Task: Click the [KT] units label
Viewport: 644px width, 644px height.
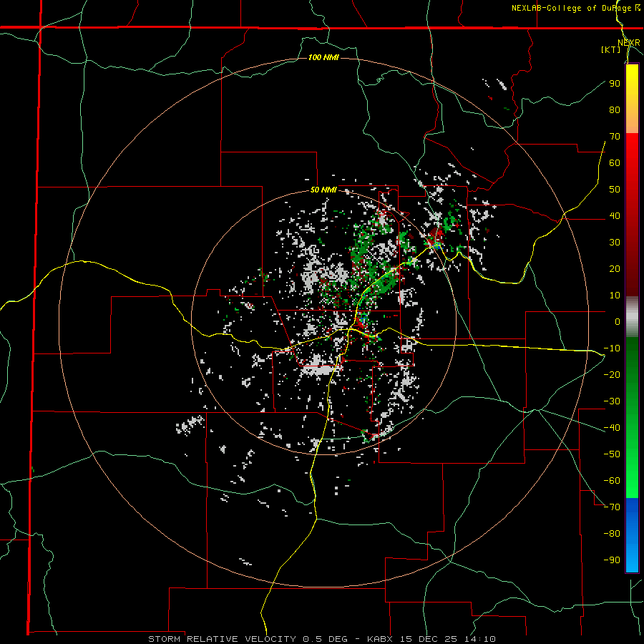Action: point(611,49)
